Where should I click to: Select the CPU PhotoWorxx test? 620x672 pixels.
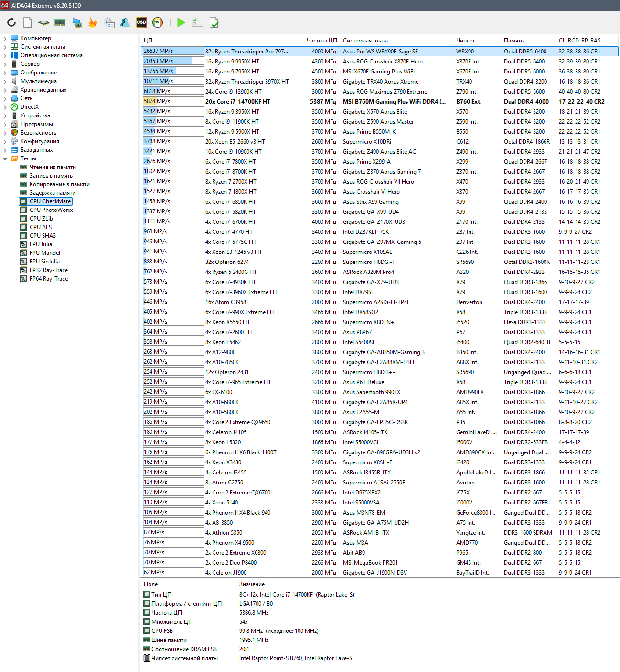coord(51,210)
